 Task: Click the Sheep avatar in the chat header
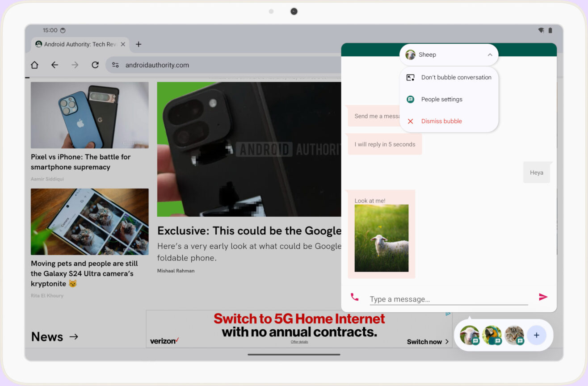(410, 55)
